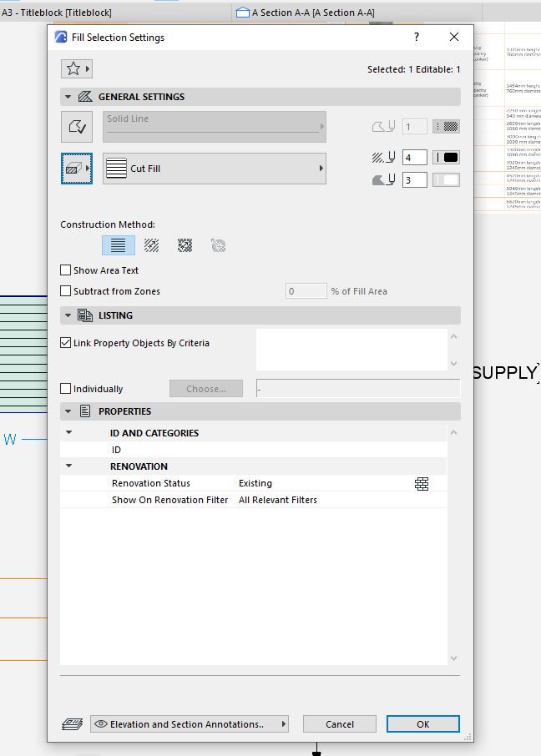Viewport: 541px width, 756px height.
Task: Click the foreground pen number field showing 4
Action: click(415, 157)
